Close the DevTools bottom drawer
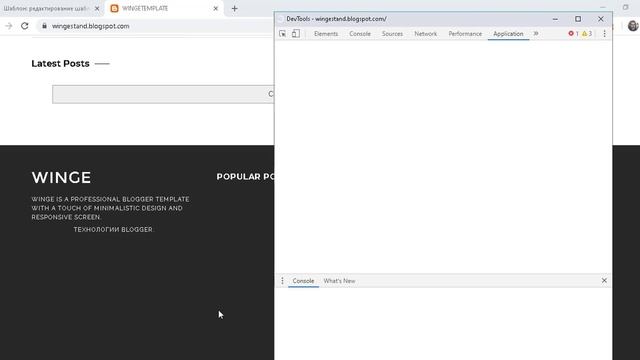Screen dimensions: 640x360 (x=604, y=281)
